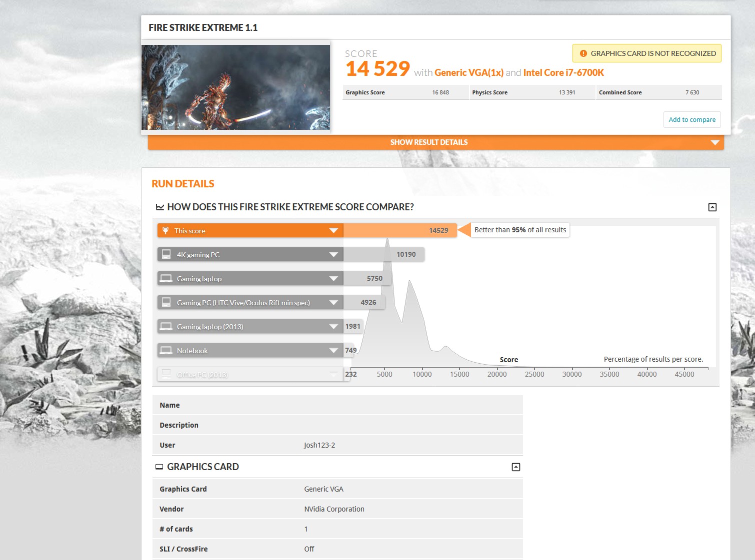The image size is (755, 560).
Task: Click the Combined Score value 7 630
Action: pyautogui.click(x=692, y=92)
